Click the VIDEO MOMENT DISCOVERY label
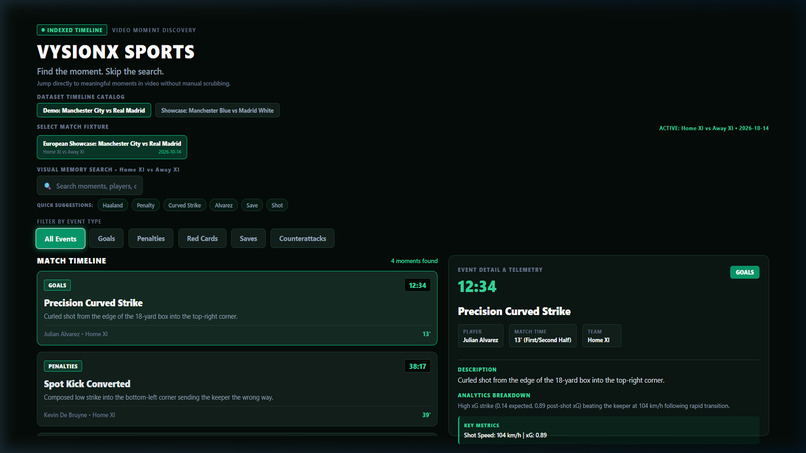This screenshot has height=453, width=806. pos(154,30)
